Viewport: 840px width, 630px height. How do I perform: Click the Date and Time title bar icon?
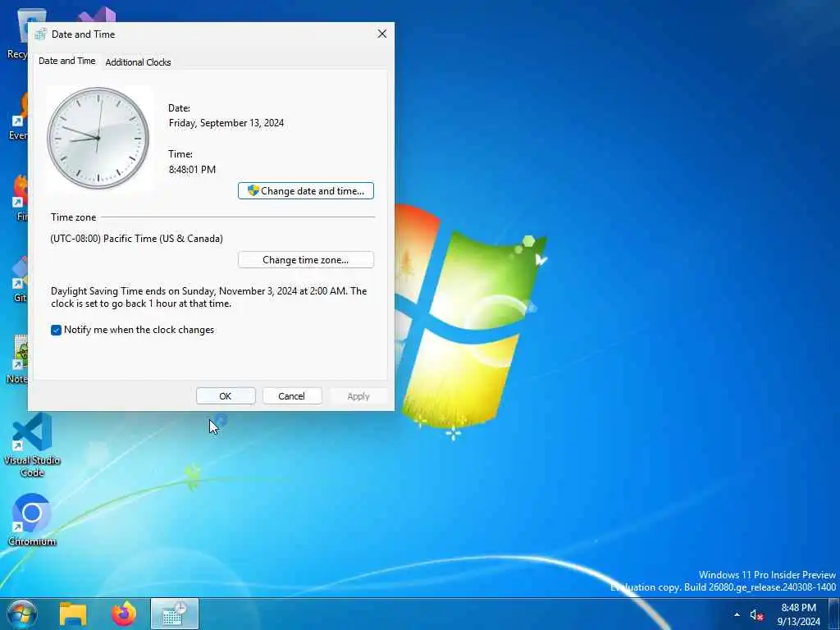pos(40,34)
